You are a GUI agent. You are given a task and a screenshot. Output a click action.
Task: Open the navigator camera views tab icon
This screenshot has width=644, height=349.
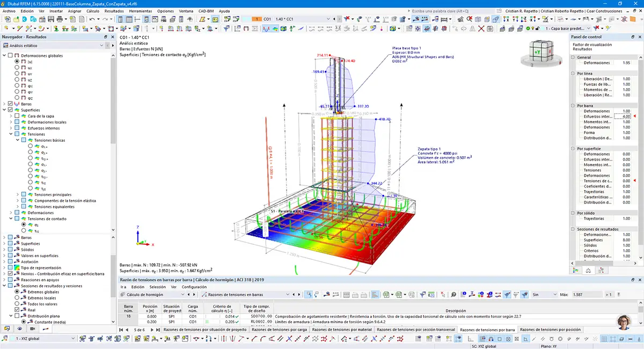[x=33, y=328]
